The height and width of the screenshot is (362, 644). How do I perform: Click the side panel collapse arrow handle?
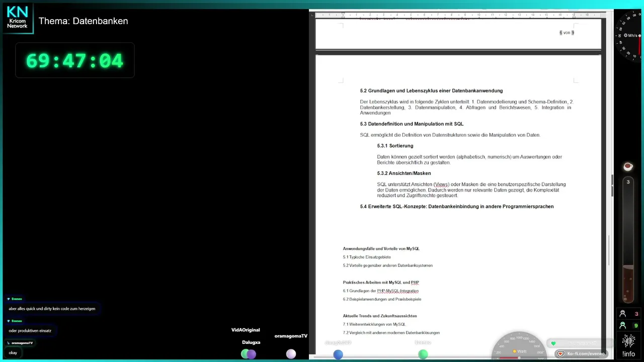(x=612, y=185)
